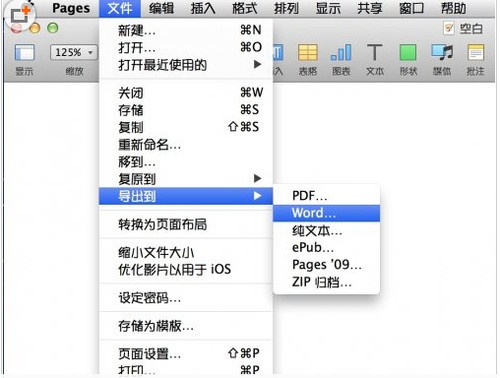Click the 媒体 media toolbar icon
The image size is (500, 378).
pyautogui.click(x=442, y=53)
